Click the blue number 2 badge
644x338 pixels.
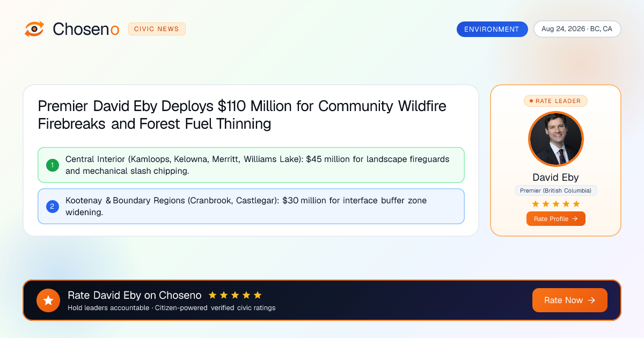pos(52,206)
